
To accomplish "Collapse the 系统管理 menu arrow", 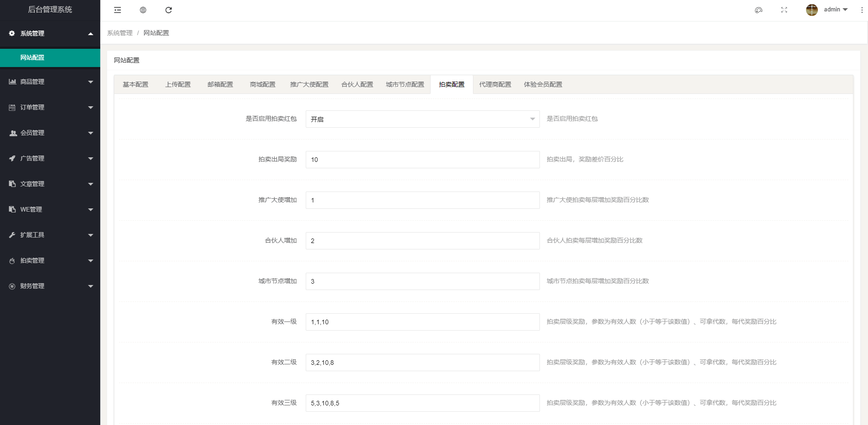I will 91,34.
